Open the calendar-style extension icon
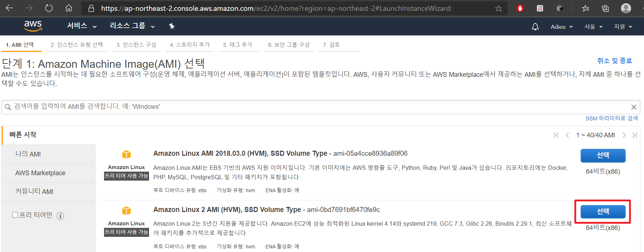 point(540,8)
